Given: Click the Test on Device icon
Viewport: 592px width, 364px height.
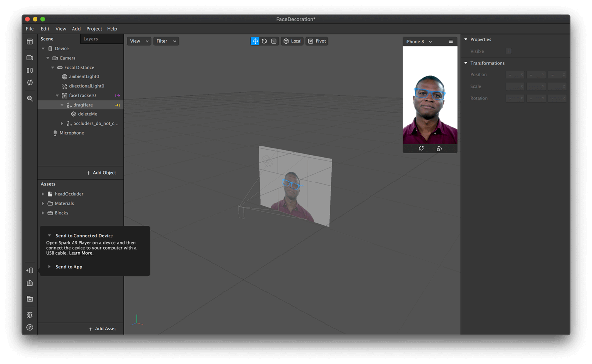Looking at the screenshot, I should [x=30, y=270].
